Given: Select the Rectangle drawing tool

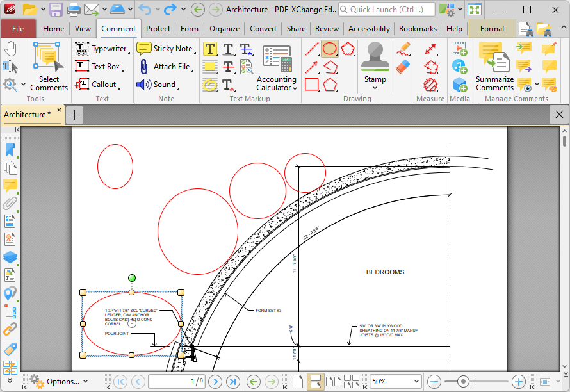Looking at the screenshot, I should point(312,85).
